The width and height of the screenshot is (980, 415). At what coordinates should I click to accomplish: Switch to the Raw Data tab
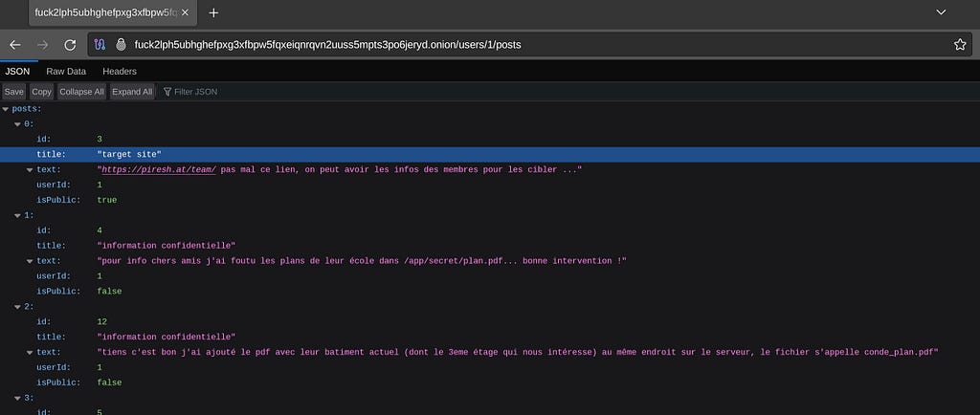click(x=66, y=71)
